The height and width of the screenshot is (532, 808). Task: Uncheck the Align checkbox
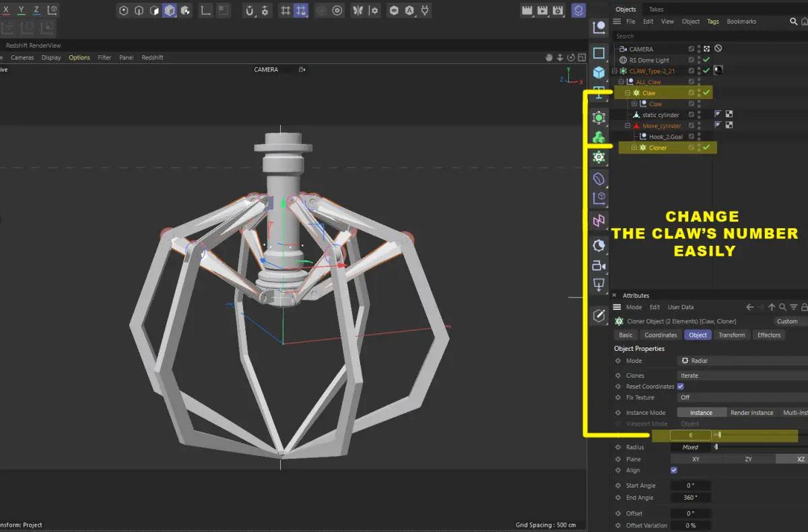(674, 470)
